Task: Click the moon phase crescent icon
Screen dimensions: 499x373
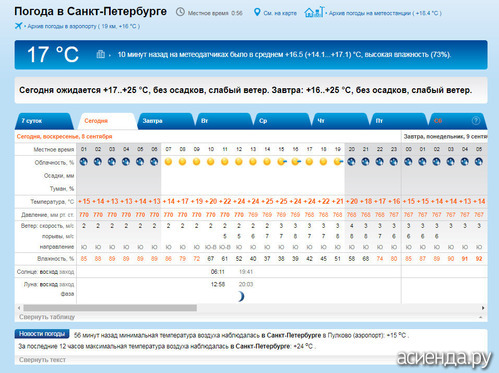Action: click(x=241, y=296)
